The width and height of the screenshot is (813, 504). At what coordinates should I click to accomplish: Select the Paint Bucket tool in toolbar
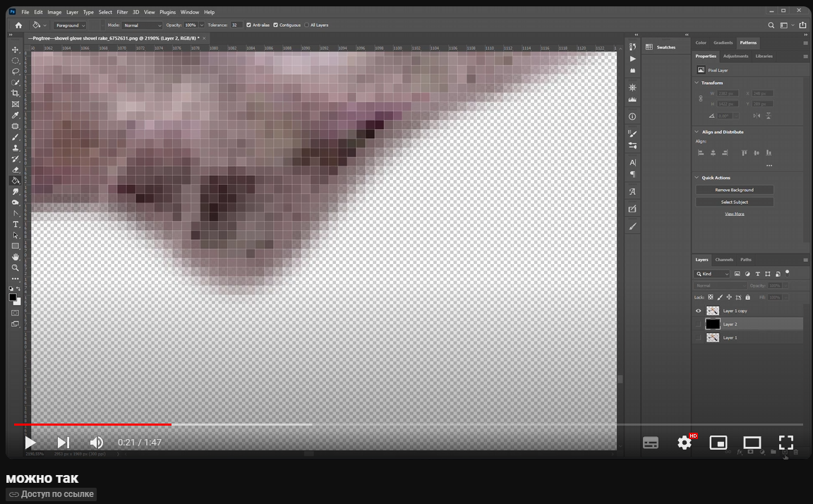[x=16, y=181]
